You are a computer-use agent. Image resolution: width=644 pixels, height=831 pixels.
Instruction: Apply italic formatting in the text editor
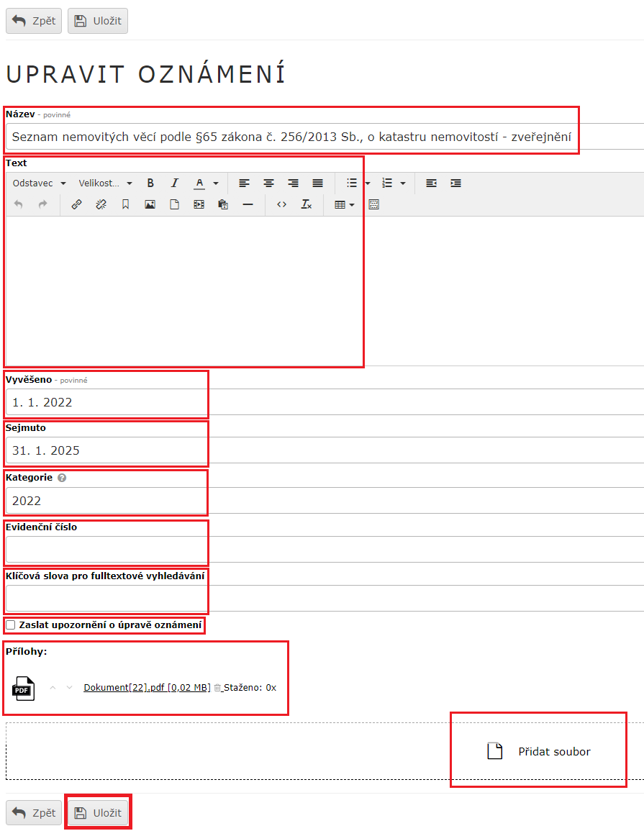[x=174, y=183]
